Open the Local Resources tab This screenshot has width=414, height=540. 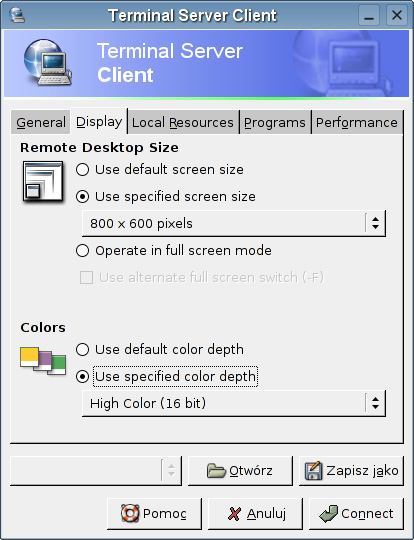(183, 123)
